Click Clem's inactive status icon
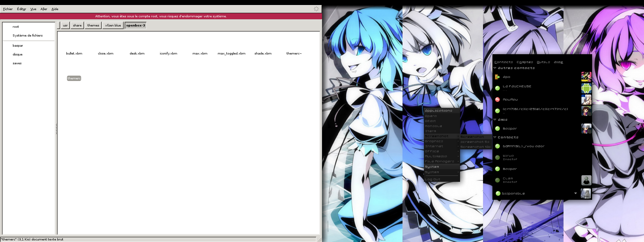This screenshot has height=242, width=644. point(497,180)
